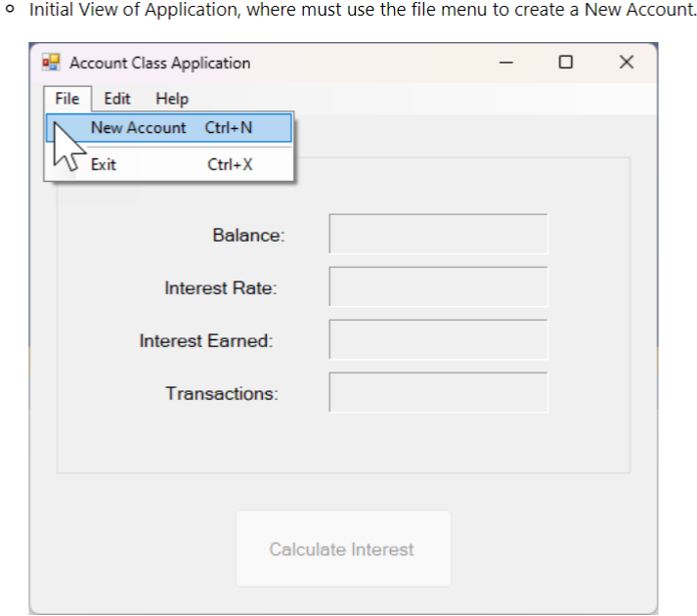Screen dimensions: 697x616
Task: Open the Help menu
Action: point(172,99)
